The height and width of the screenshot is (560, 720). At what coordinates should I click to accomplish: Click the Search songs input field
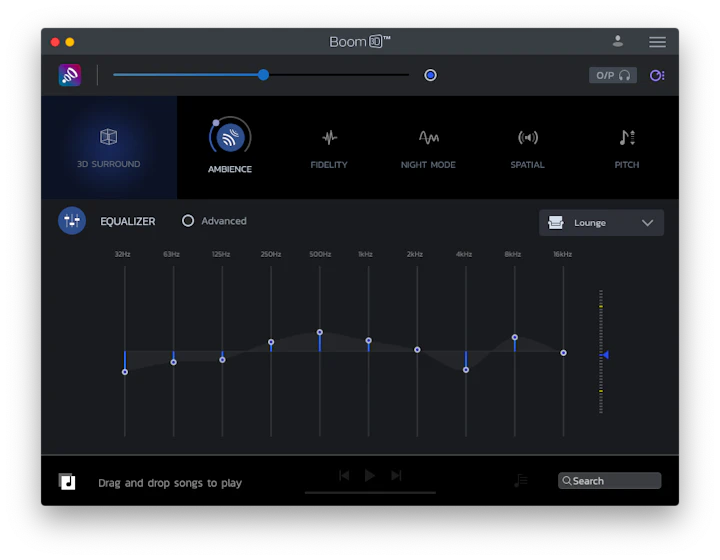609,481
